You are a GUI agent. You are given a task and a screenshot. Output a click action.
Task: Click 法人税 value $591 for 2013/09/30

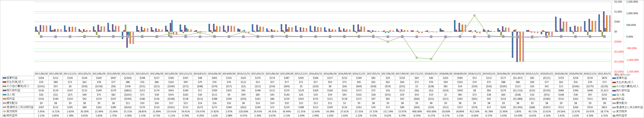[171, 95]
